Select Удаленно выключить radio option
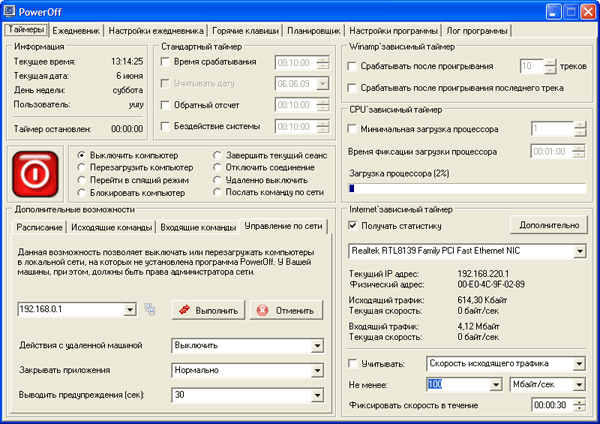This screenshot has height=424, width=600. 217,180
